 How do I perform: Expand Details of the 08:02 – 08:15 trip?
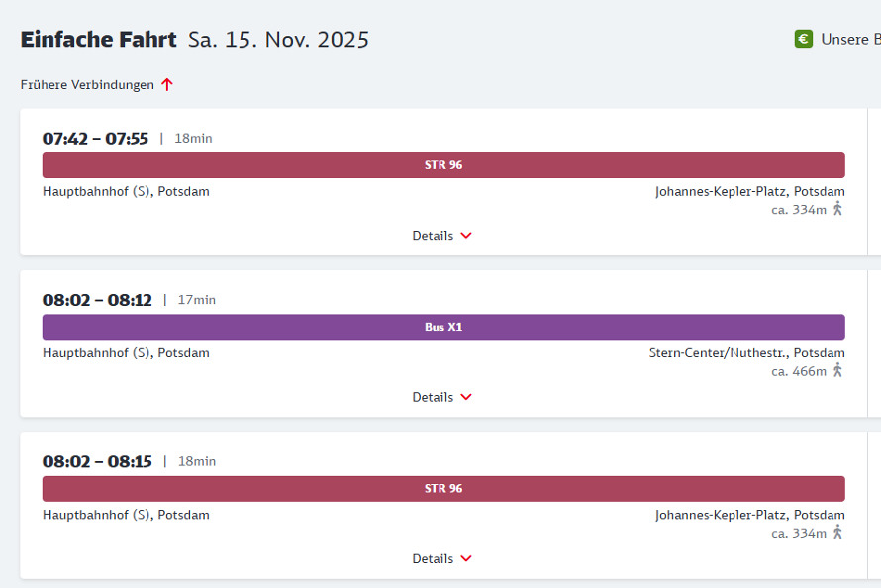(442, 558)
